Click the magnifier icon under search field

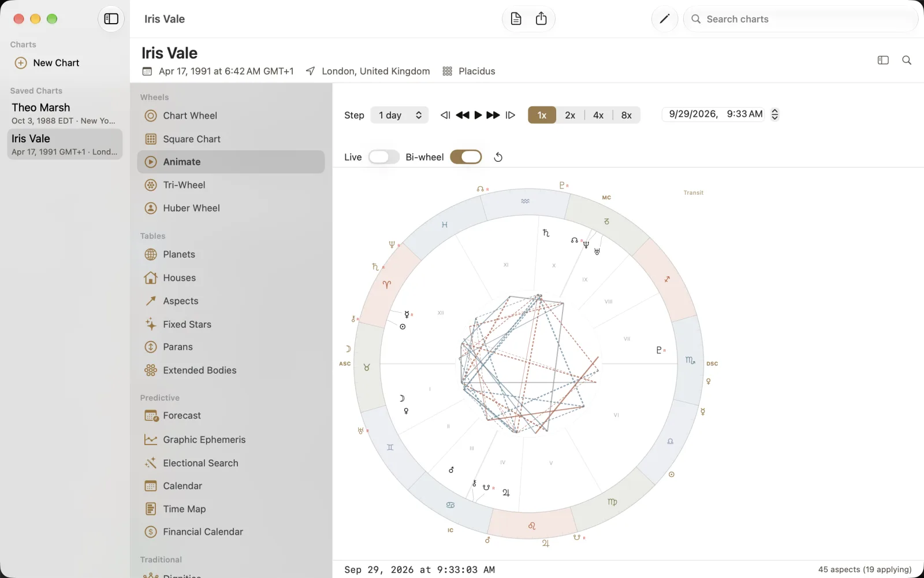(x=907, y=60)
